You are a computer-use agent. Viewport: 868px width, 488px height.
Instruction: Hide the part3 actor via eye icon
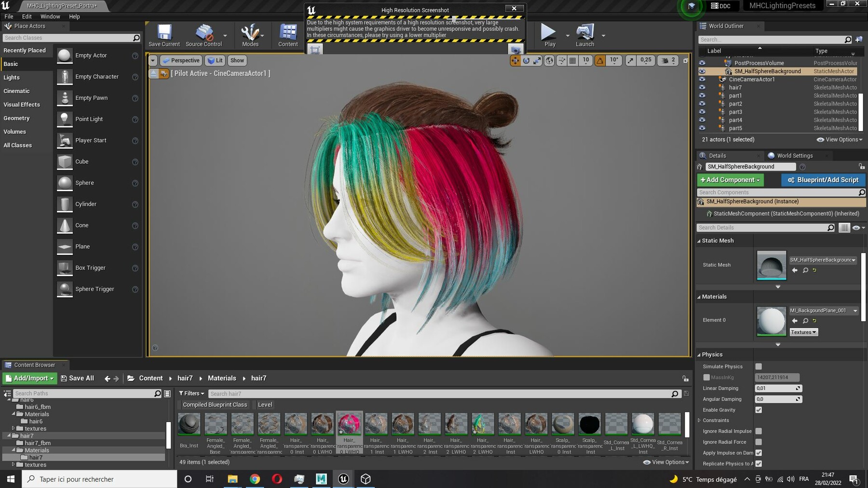coord(702,112)
